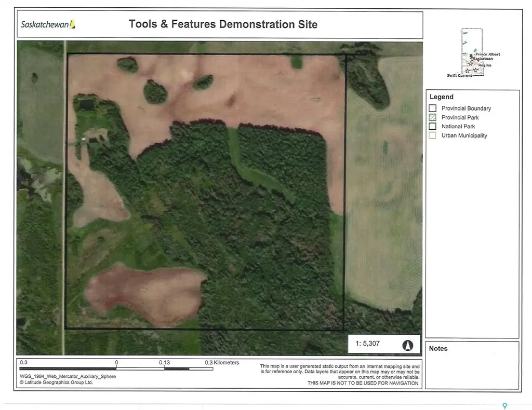
Task: Click the NOT TO BE USED FOR NAVIGATION disclaimer
Action: [x=363, y=383]
